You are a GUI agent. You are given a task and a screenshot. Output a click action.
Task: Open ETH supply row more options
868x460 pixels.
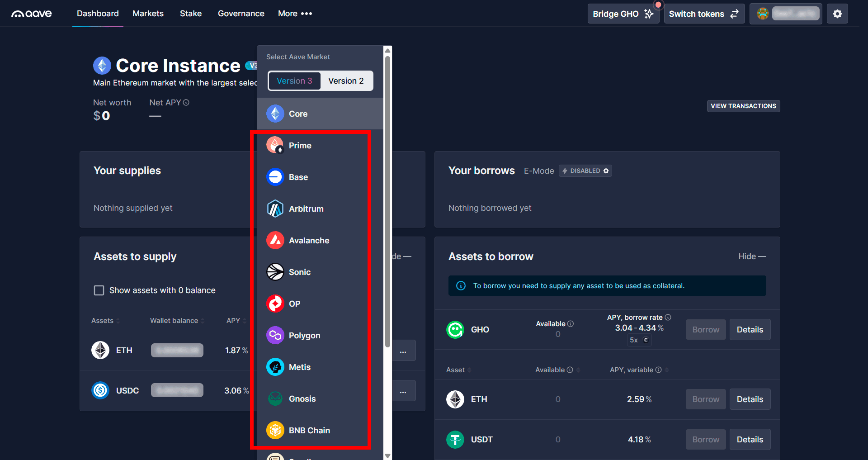click(x=403, y=351)
